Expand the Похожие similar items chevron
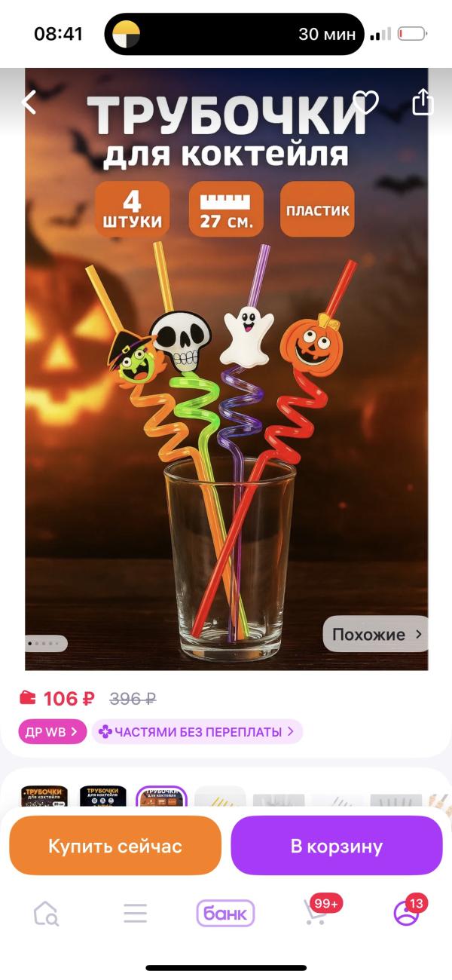The image size is (452, 980). pos(420,635)
